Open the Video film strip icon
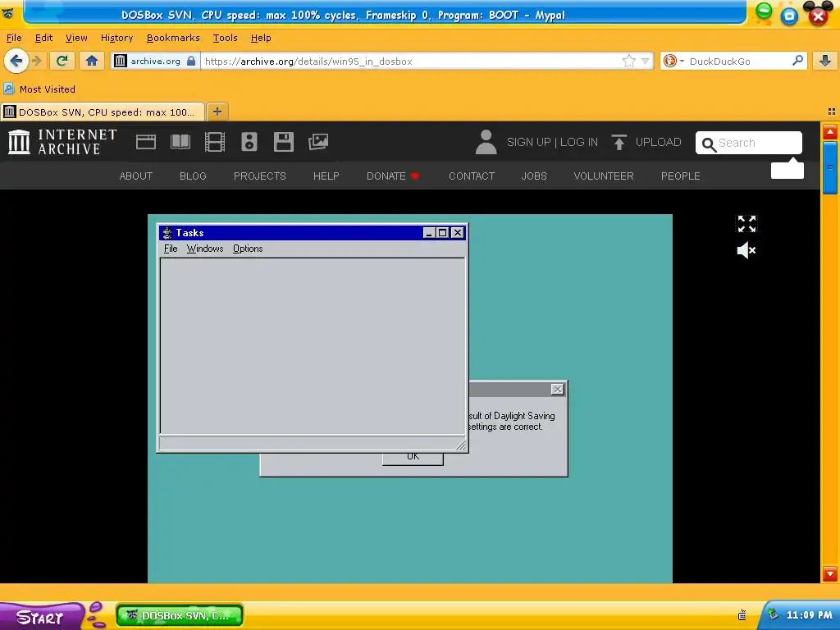 [214, 142]
